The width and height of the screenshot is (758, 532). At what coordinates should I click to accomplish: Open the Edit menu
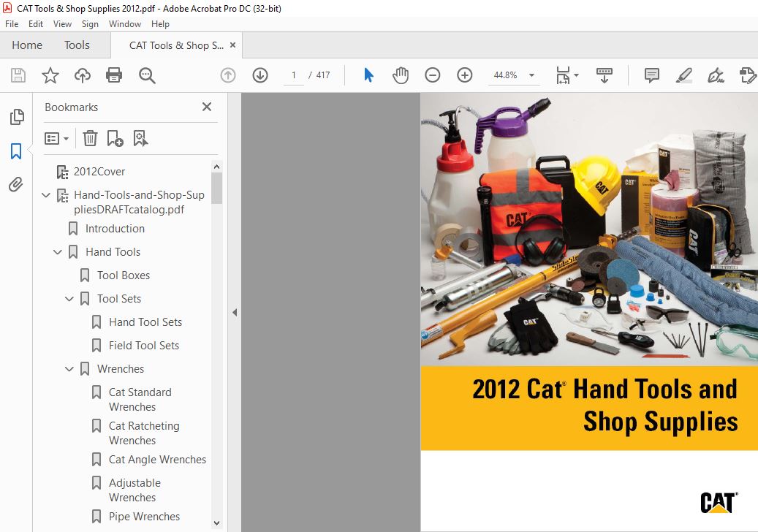pyautogui.click(x=36, y=23)
